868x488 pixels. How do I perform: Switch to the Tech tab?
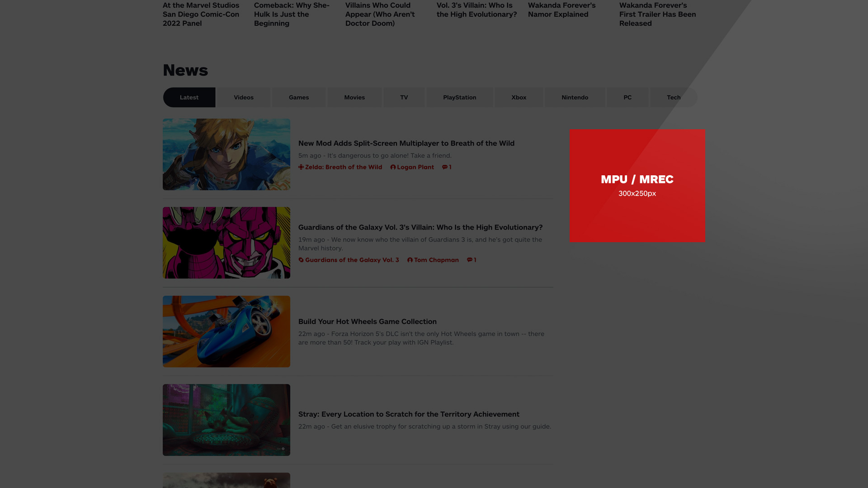[674, 97]
